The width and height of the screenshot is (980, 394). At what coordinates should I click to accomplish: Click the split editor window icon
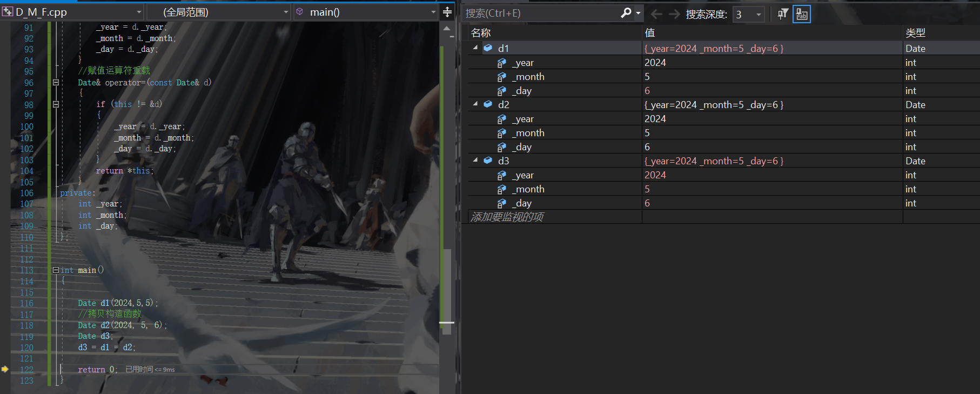coord(447,12)
